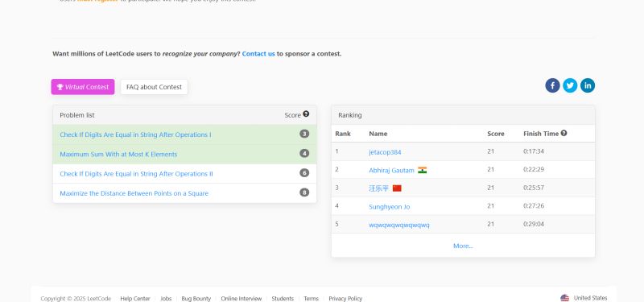The width and height of the screenshot is (644, 302).
Task: Start the Virtual Contest
Action: click(83, 87)
